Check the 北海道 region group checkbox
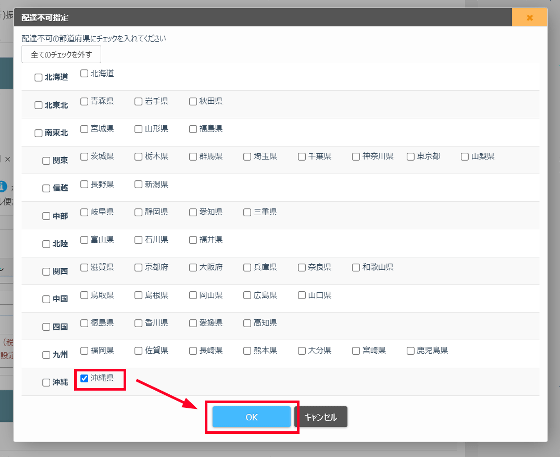 click(x=38, y=77)
